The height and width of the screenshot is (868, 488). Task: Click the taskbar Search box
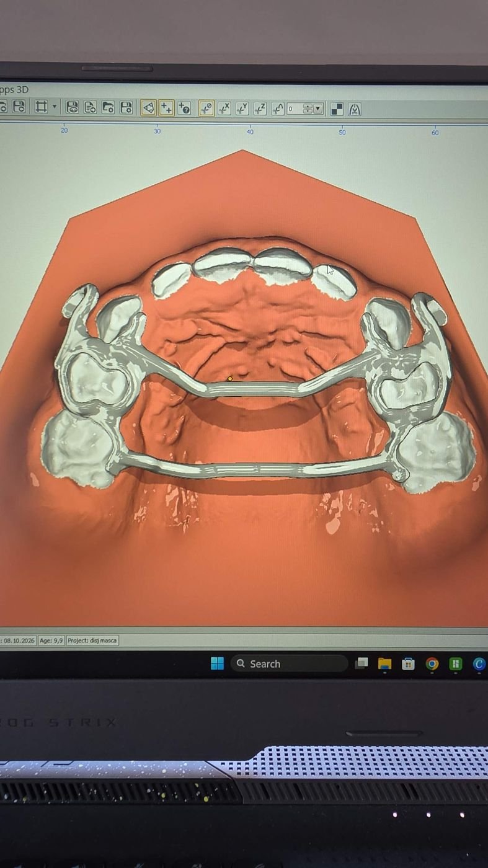tap(289, 663)
